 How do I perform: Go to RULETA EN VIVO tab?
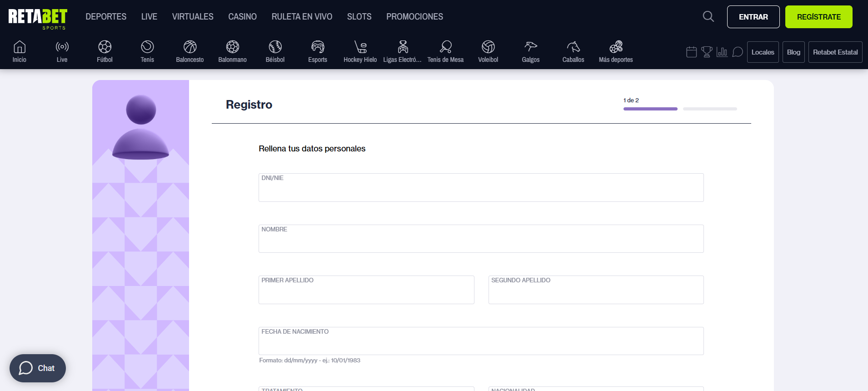[302, 17]
